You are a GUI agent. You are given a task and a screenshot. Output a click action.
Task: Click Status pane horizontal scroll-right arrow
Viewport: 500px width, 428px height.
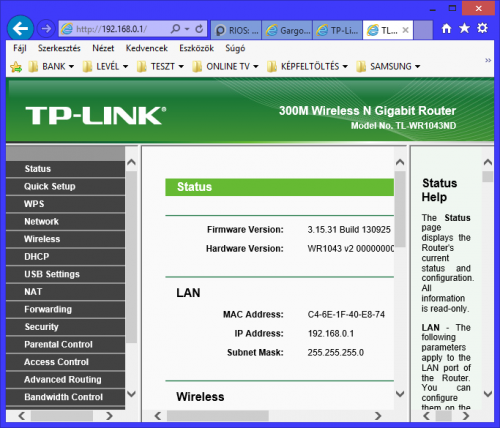378,416
